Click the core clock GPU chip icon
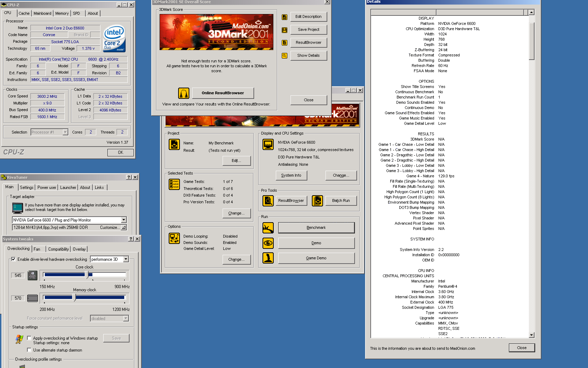Viewport: 588px width, 368px height. (33, 275)
